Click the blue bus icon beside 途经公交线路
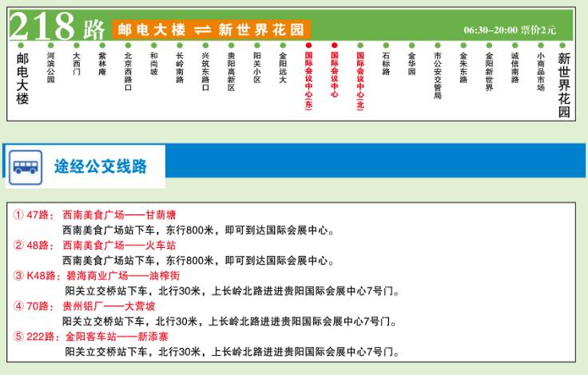Image resolution: width=588 pixels, height=375 pixels. pos(26,167)
